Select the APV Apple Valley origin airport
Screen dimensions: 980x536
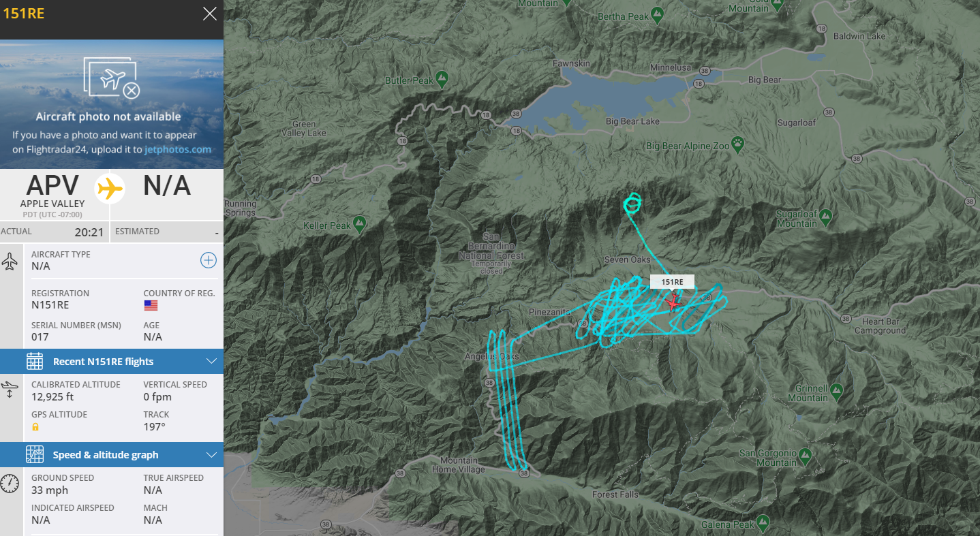[52, 191]
